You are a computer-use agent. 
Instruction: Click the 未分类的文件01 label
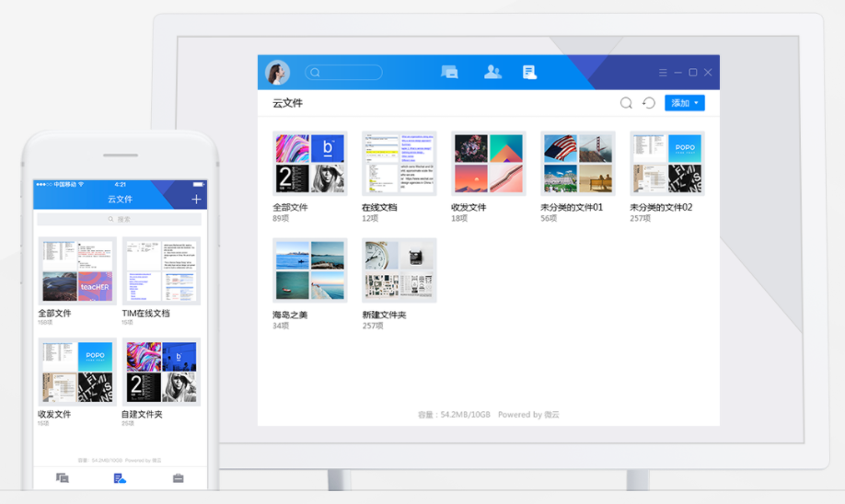tap(572, 207)
